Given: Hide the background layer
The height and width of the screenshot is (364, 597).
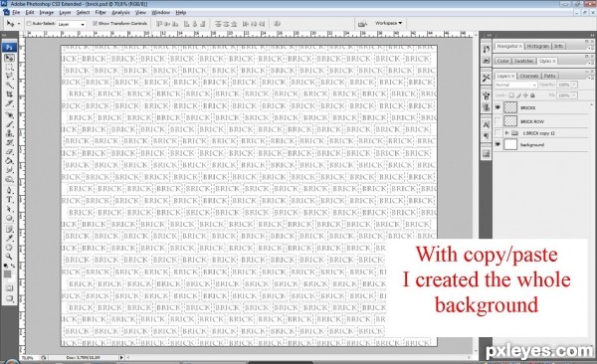Looking at the screenshot, I should (497, 144).
